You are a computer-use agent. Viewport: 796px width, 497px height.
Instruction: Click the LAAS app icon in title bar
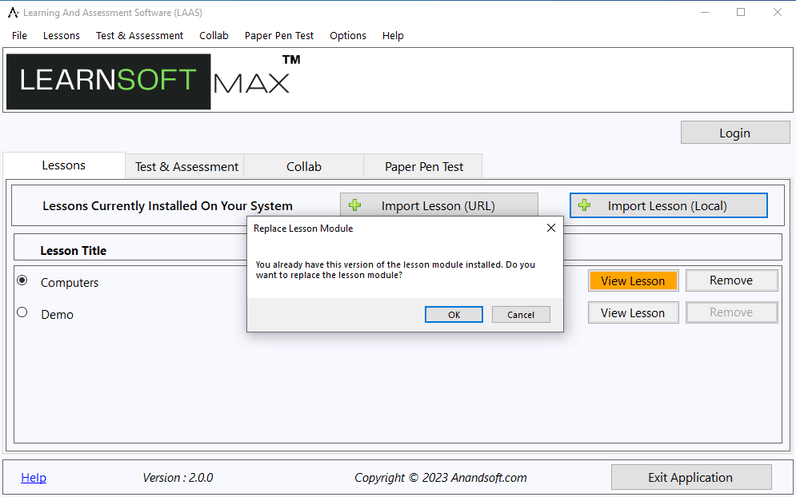click(13, 13)
